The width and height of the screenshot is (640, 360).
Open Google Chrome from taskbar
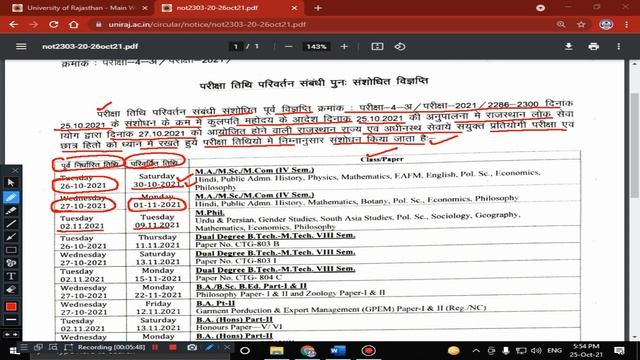[308, 351]
